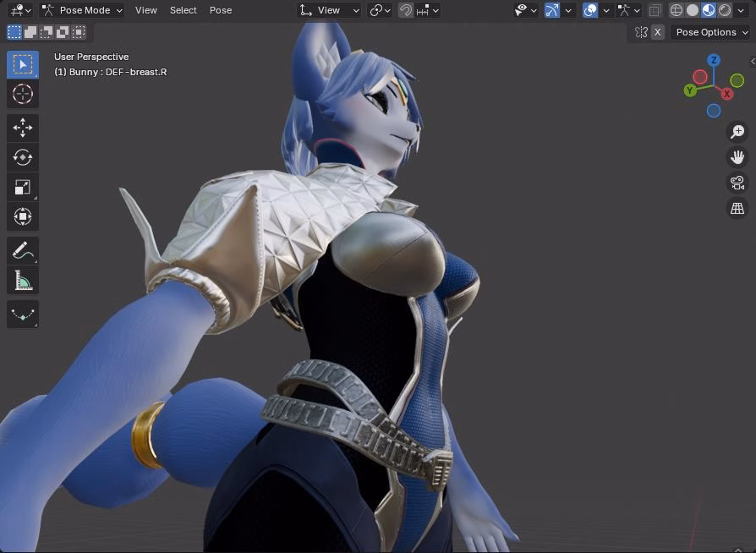Toggle viewport gizmos on or off
Screen dimensions: 756x553
[x=552, y=10]
